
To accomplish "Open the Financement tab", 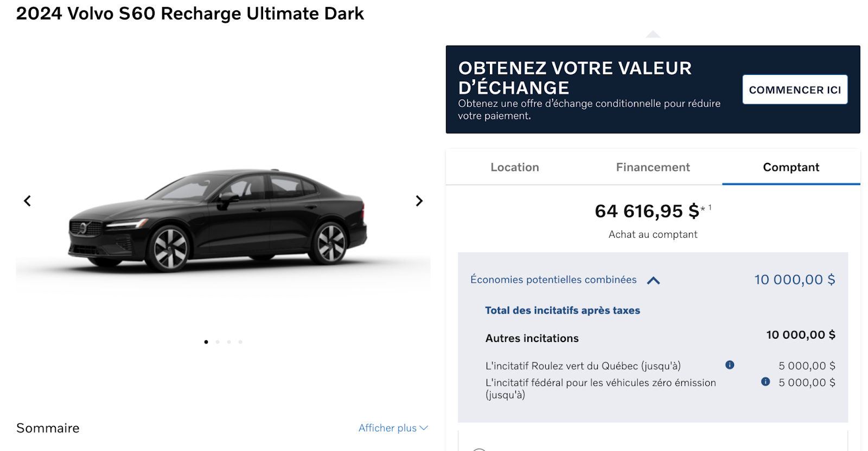I will [x=652, y=167].
